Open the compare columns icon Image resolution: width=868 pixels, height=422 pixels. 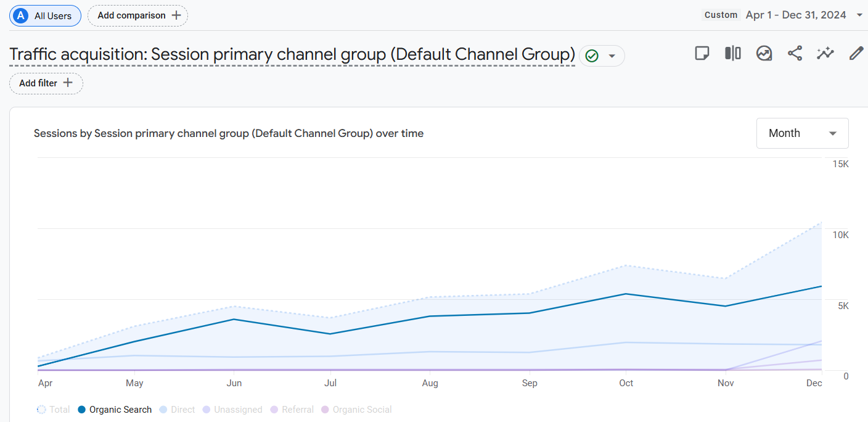coord(732,54)
